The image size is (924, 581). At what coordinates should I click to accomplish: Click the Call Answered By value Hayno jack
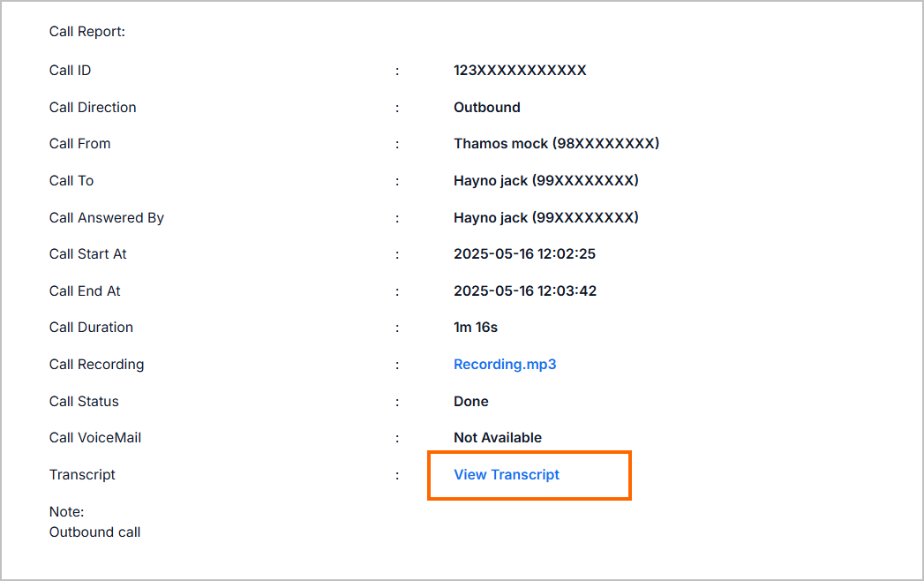[545, 217]
